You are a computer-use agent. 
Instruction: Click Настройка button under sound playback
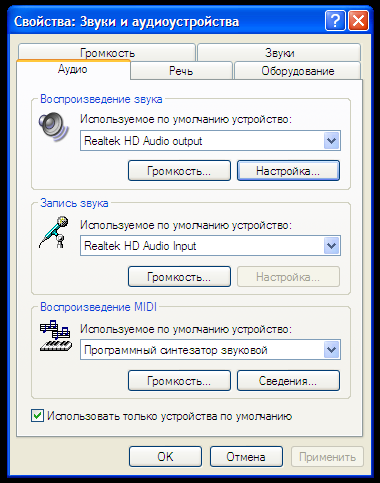pos(288,171)
